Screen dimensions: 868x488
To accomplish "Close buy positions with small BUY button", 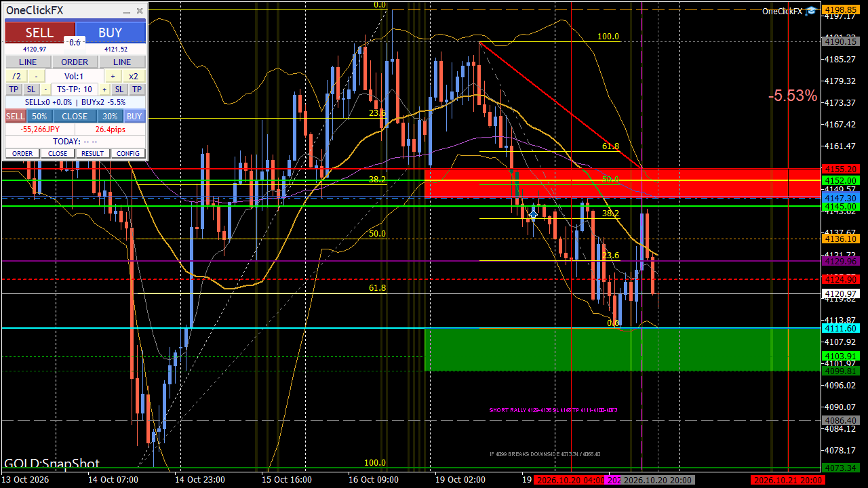I will point(134,116).
